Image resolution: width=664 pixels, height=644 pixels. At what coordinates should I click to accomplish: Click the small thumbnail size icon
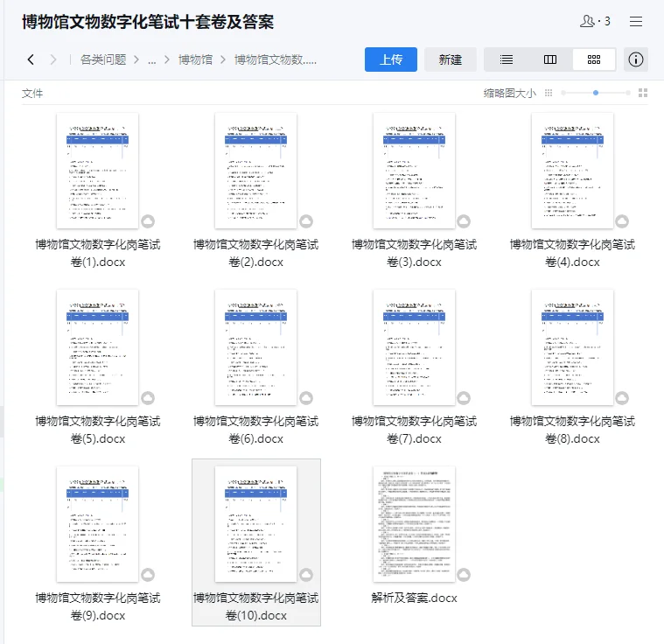pos(549,93)
